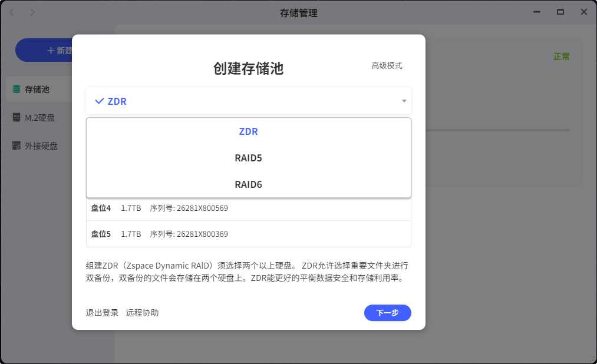Open the M.2硬盘 sidebar section
This screenshot has width=597, height=364.
(39, 118)
